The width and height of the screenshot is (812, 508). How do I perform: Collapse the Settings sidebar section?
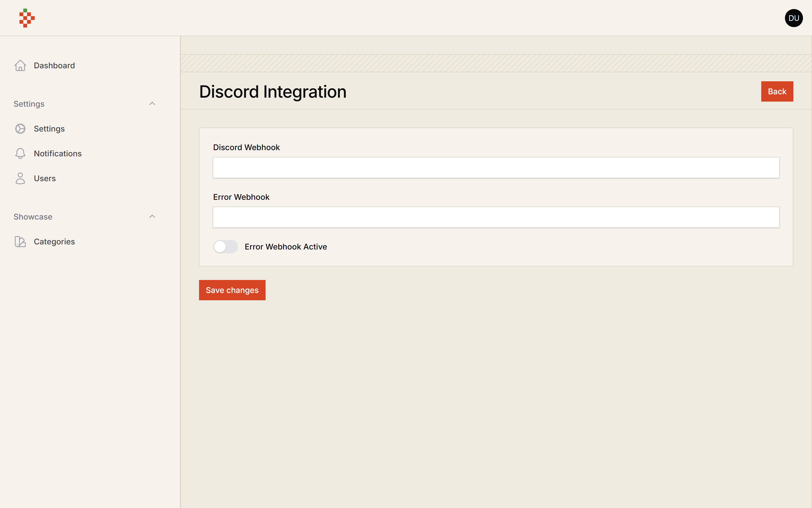pos(152,104)
